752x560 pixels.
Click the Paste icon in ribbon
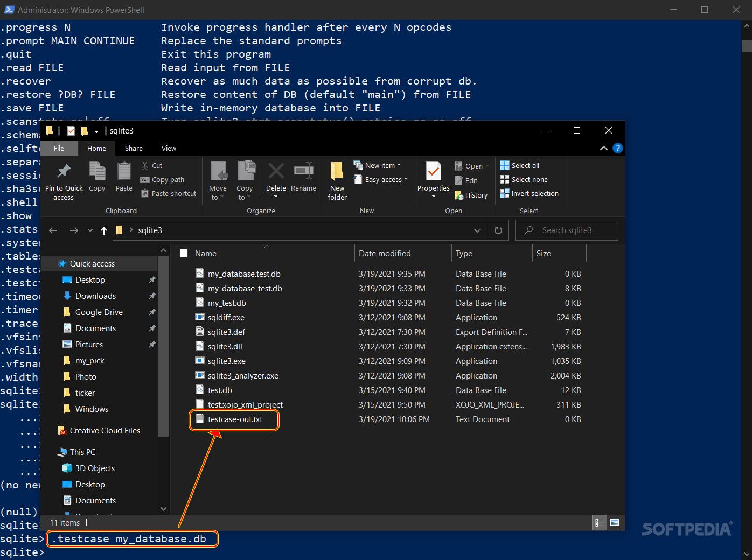click(124, 171)
